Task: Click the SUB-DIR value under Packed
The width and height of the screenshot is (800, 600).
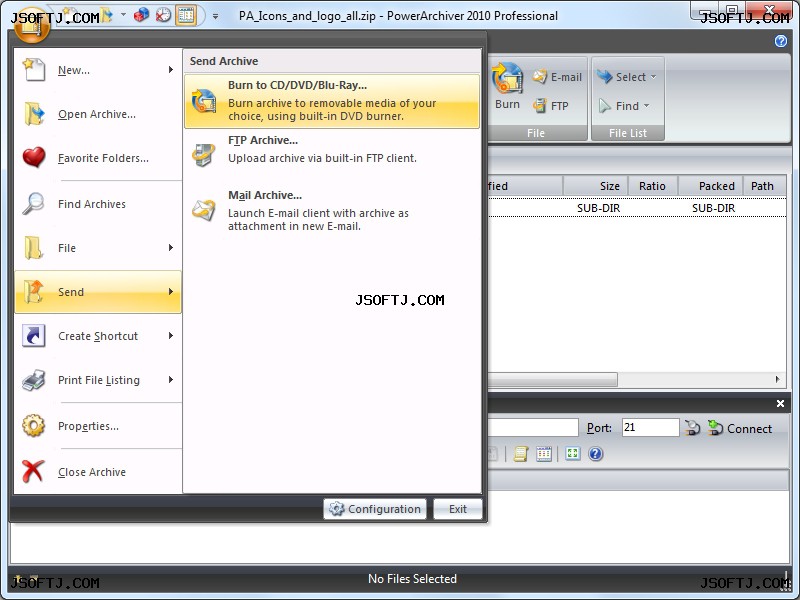Action: point(713,208)
